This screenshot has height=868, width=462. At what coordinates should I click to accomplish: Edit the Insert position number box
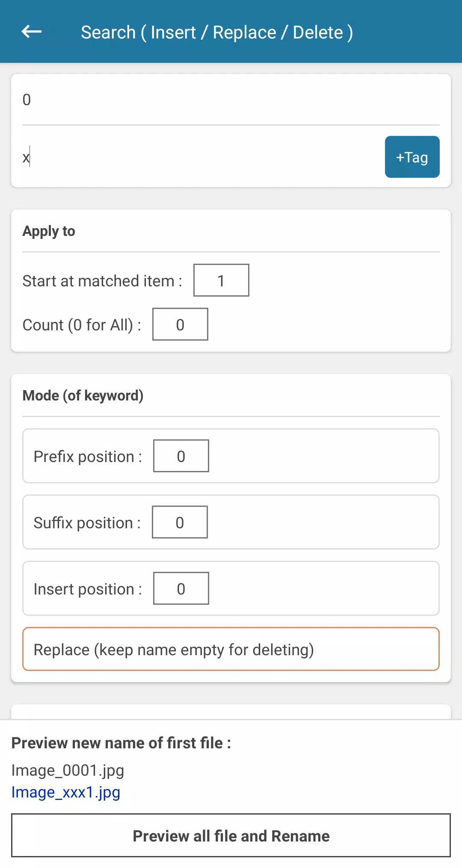[181, 588]
